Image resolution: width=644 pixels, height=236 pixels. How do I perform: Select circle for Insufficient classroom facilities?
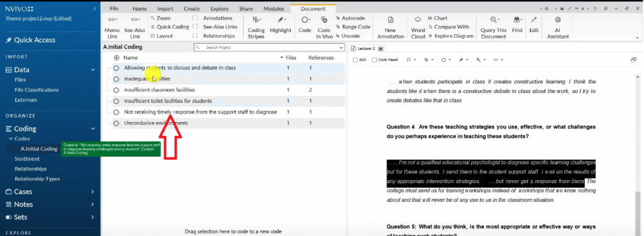click(x=116, y=89)
